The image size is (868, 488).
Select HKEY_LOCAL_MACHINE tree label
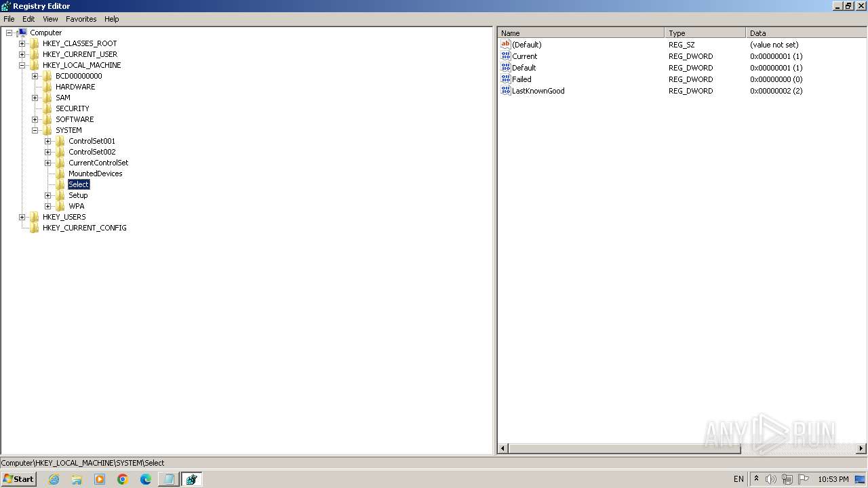tap(81, 65)
